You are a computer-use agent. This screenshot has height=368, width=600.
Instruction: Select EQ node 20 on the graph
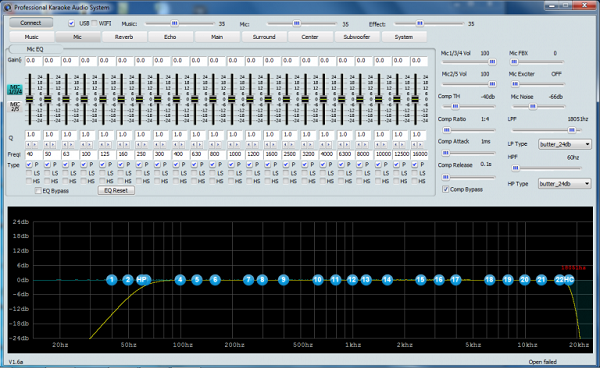click(x=525, y=280)
